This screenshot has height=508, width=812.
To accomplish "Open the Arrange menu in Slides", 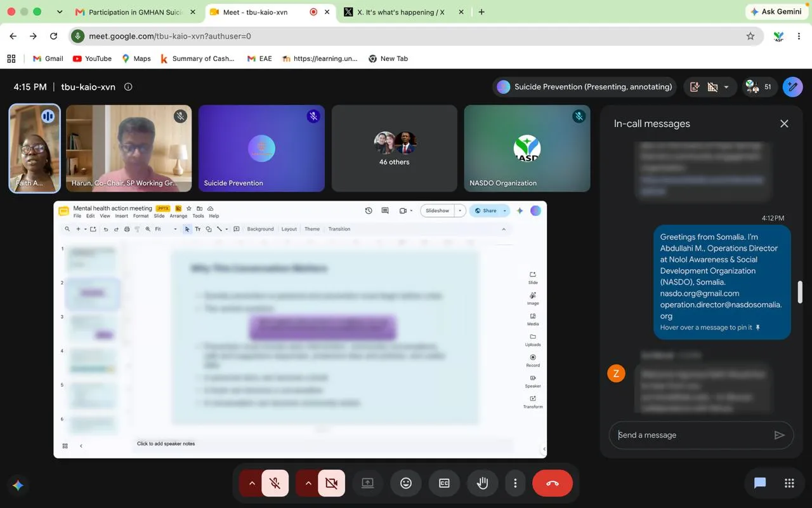I will (x=178, y=216).
